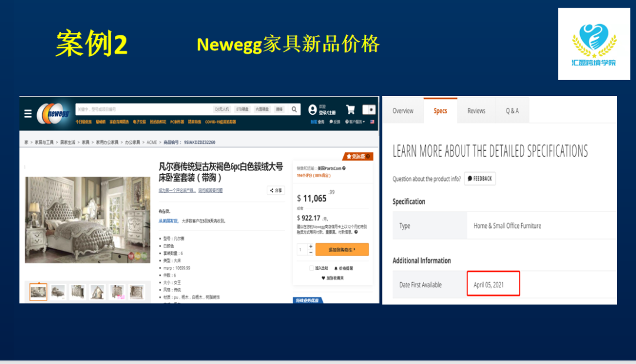Open the Newegg hamburger menu

pyautogui.click(x=28, y=113)
